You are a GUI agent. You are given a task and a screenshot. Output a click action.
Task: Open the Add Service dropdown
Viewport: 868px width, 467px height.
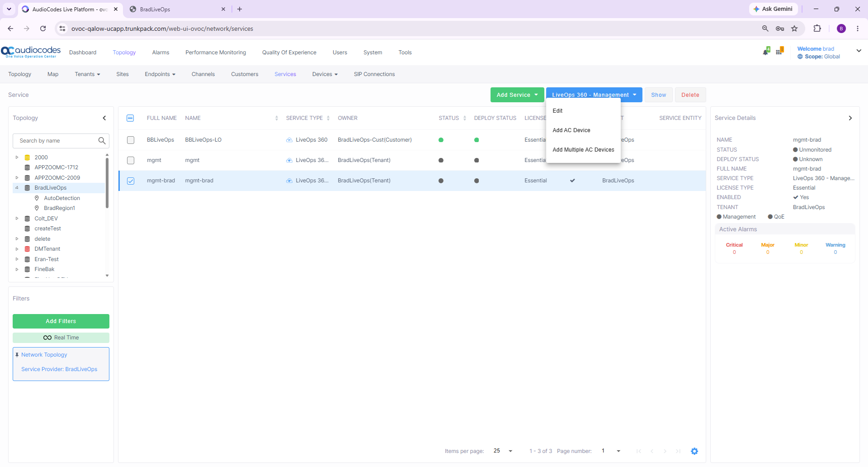tap(517, 95)
